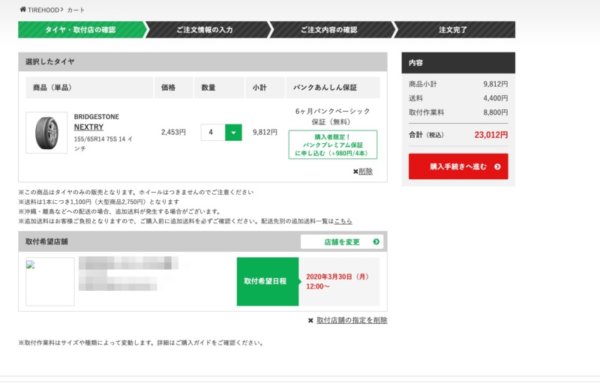Image resolution: width=600 pixels, height=383 pixels.
Task: Select the タイヤ・取付店の確認 step
Action: (82, 29)
